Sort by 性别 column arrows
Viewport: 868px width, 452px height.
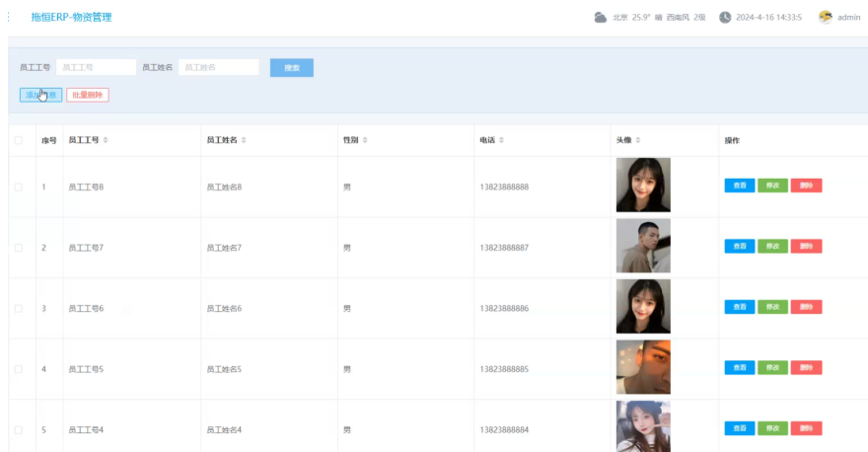pos(365,140)
